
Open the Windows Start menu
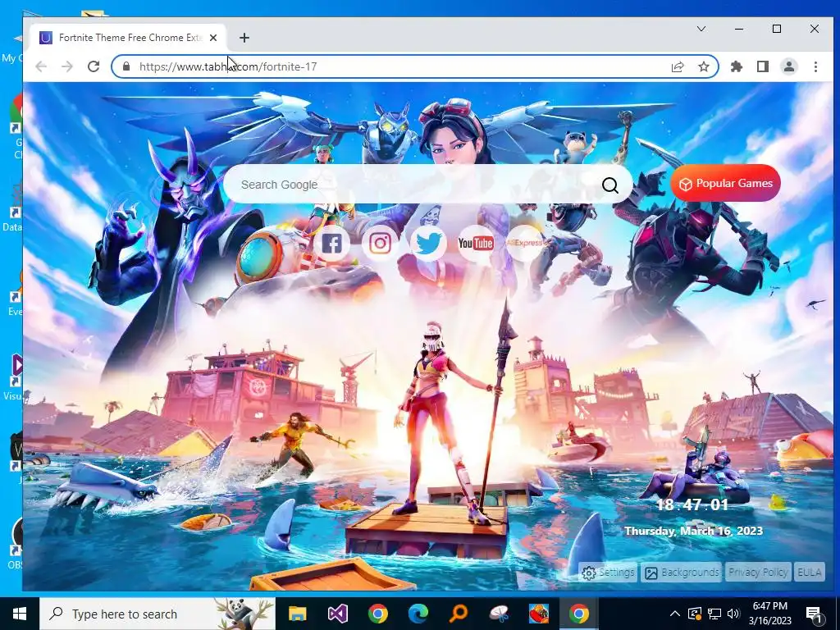click(20, 614)
